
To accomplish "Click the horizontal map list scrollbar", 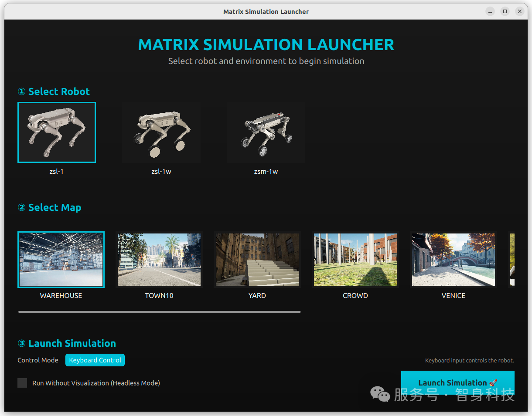I will click(x=159, y=312).
